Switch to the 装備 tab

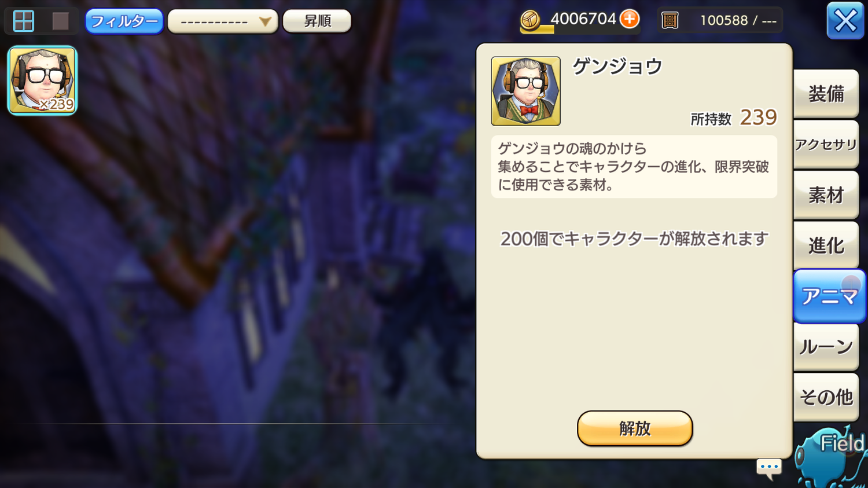(826, 94)
